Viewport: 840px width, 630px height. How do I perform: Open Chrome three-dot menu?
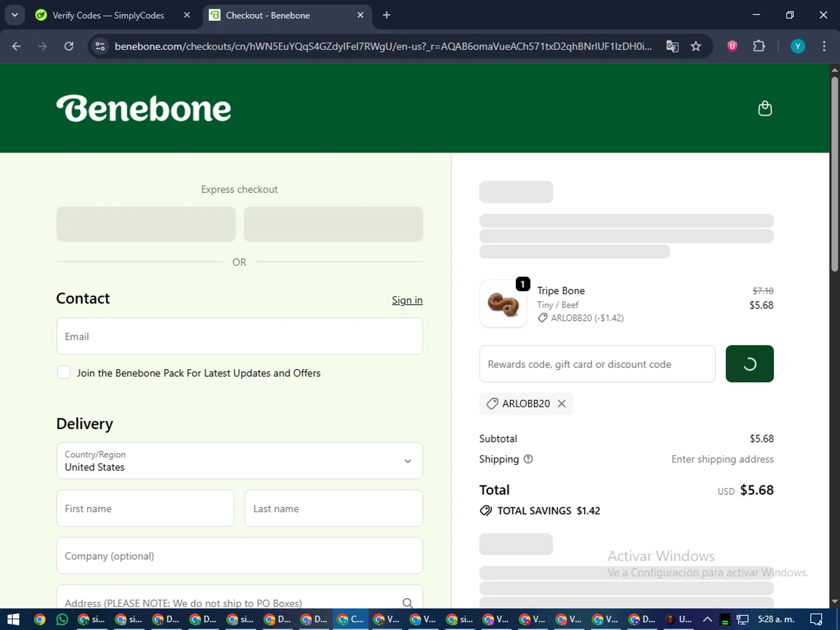click(824, 46)
